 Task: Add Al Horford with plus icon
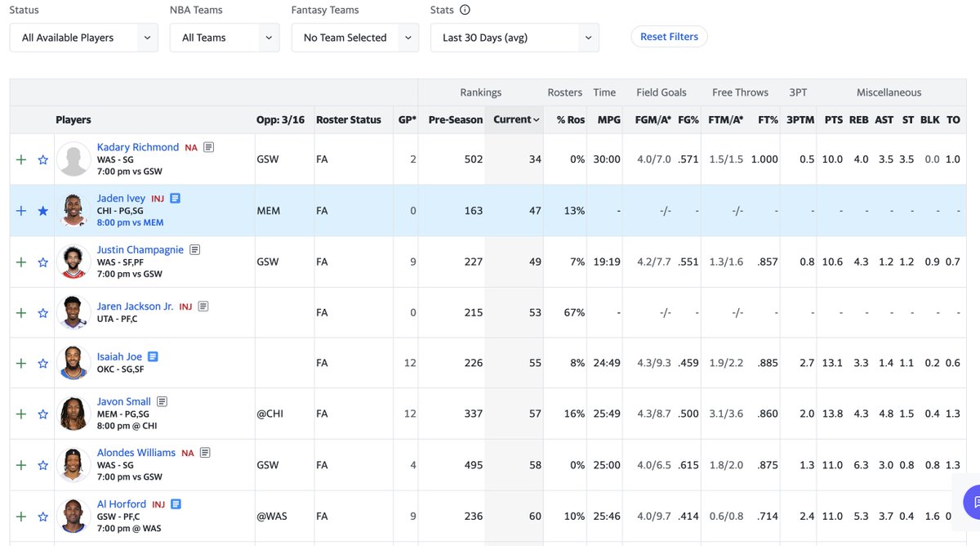point(21,517)
